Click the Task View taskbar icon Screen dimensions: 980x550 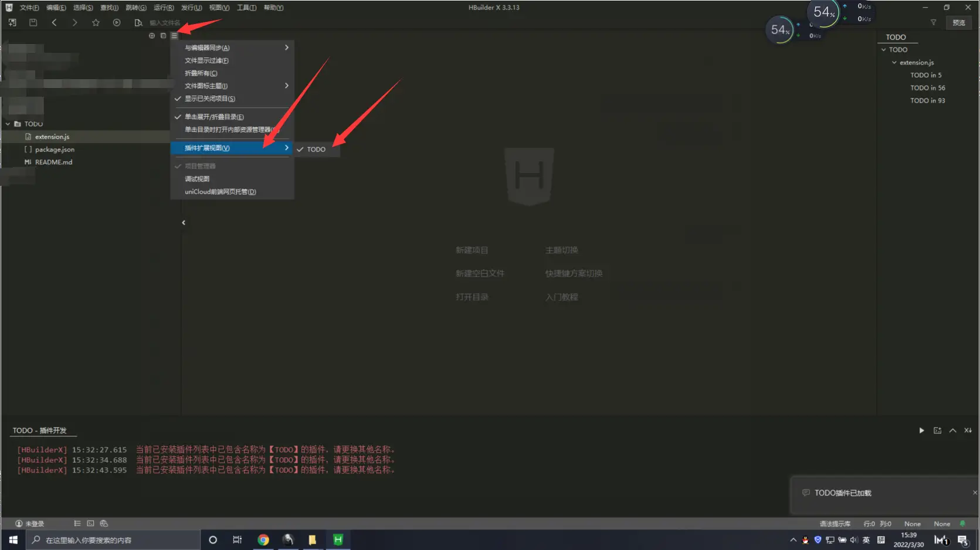coord(238,540)
